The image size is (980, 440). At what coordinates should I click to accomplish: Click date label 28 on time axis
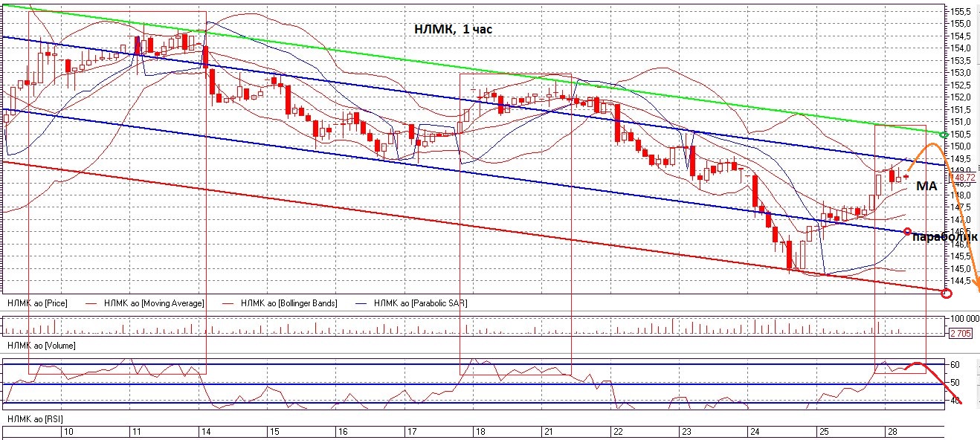click(x=892, y=431)
